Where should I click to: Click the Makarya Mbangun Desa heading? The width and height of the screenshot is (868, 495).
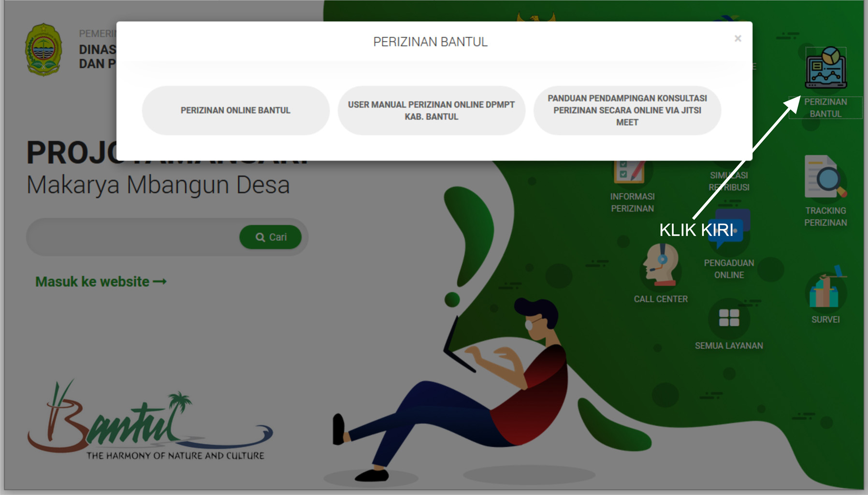(158, 185)
